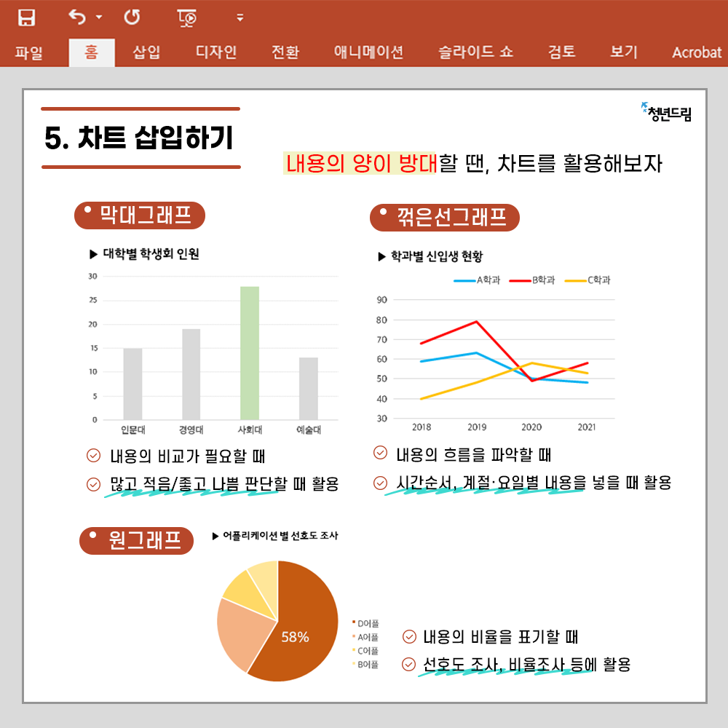Switch to the 삽입 tab
728x728 pixels.
146,52
